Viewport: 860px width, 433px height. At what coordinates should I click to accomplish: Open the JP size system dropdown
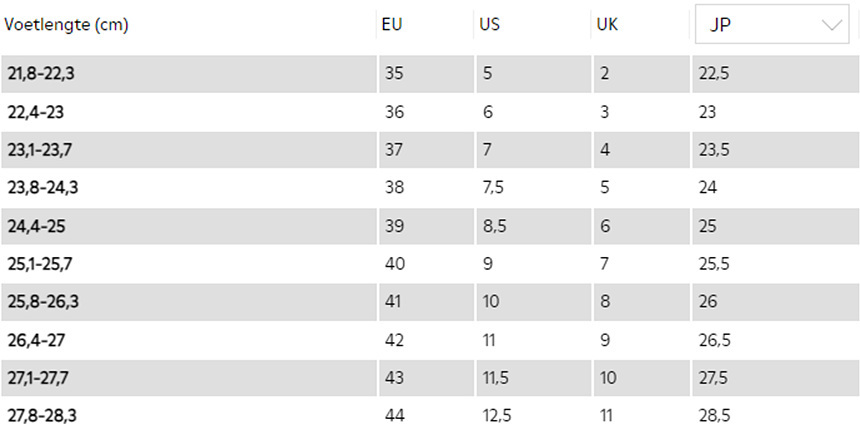coord(771,26)
